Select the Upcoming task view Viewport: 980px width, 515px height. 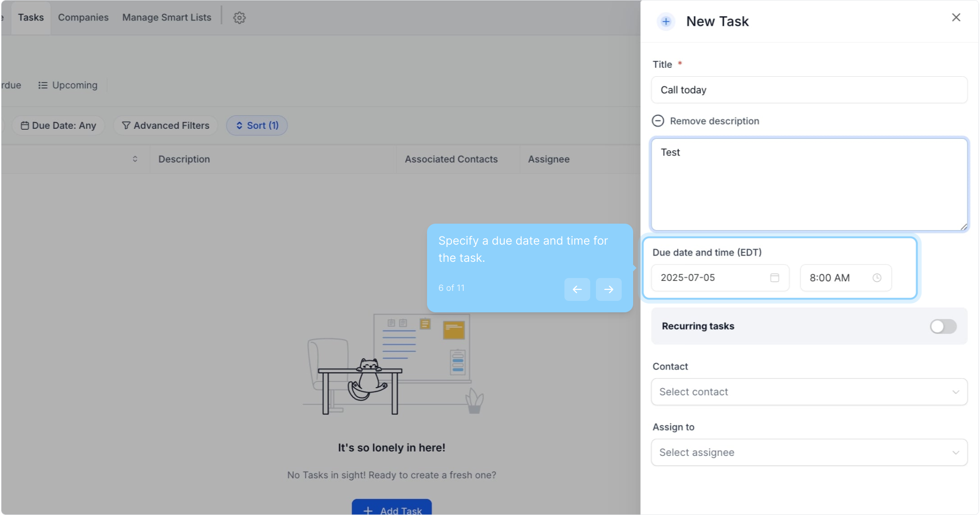(68, 85)
